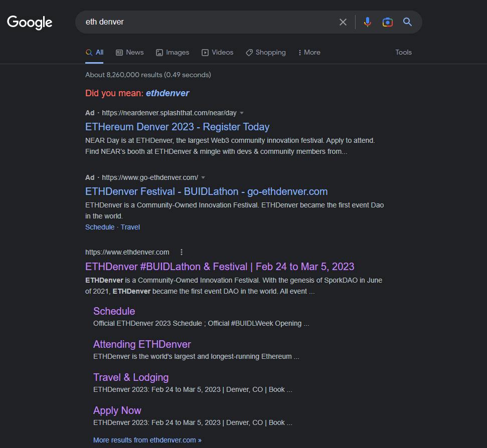Open the search Tools options
487x448 pixels.
pos(403,52)
